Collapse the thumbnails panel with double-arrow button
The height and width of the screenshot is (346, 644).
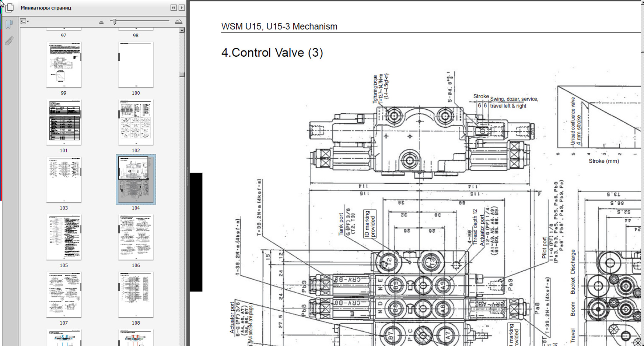[x=174, y=8]
